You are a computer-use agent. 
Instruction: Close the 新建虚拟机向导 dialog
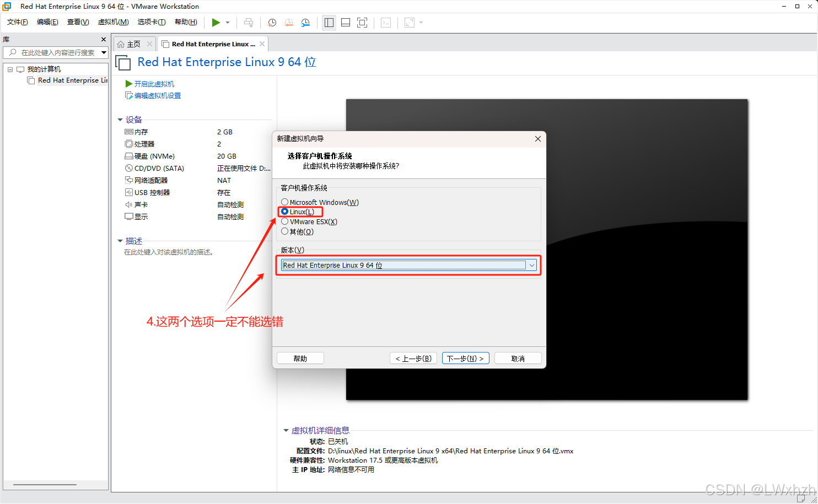pos(538,139)
